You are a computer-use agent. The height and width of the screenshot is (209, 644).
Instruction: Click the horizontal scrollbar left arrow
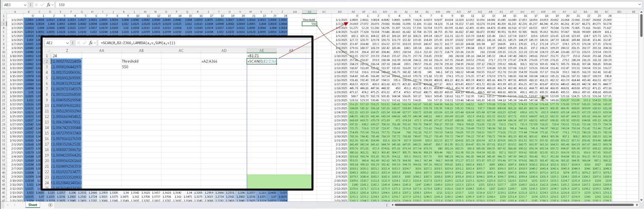tap(392, 205)
